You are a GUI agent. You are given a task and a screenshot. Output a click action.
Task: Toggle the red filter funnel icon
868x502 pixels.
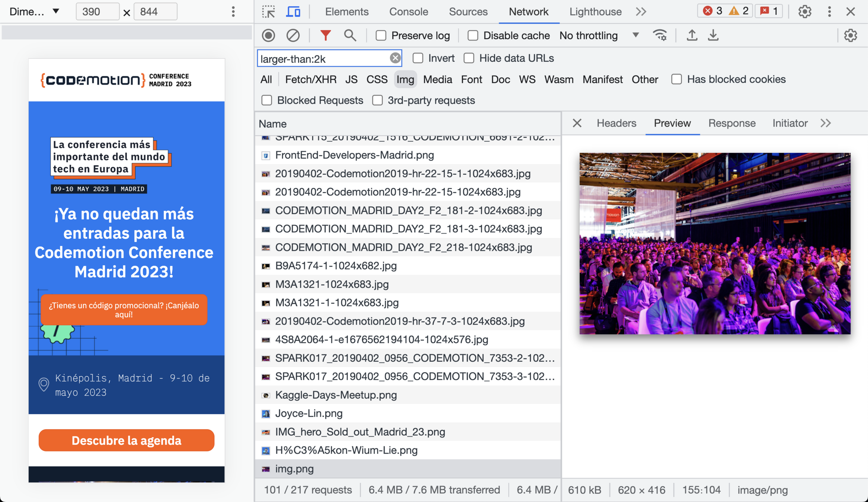coord(325,35)
